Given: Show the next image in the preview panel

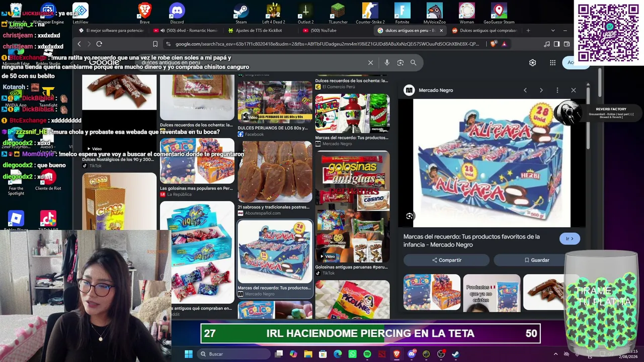Looking at the screenshot, I should click(x=541, y=90).
